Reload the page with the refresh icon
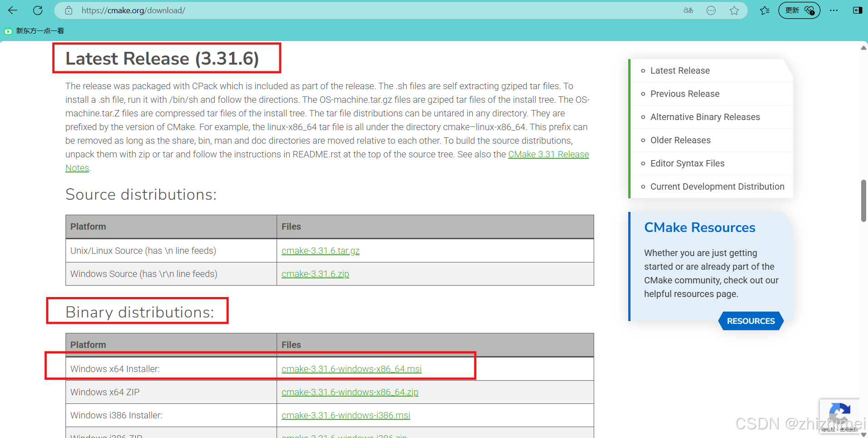Viewport: 868px width, 438px height. coord(38,10)
